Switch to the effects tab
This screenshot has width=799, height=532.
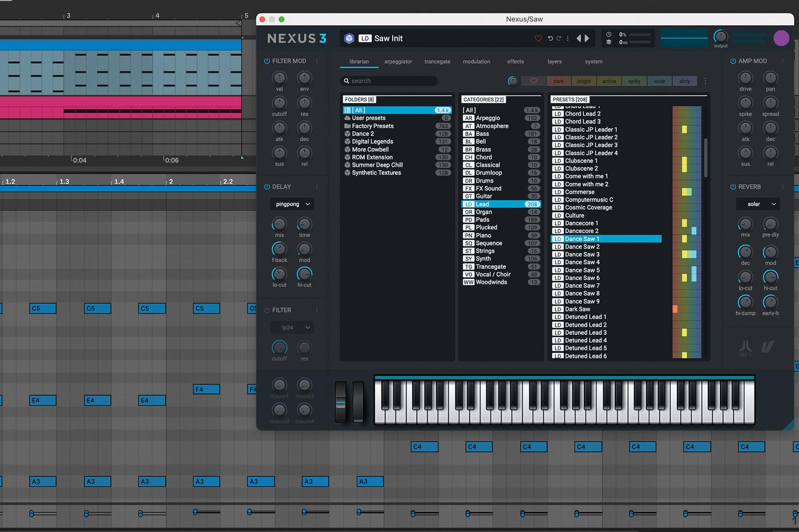[x=515, y=62]
